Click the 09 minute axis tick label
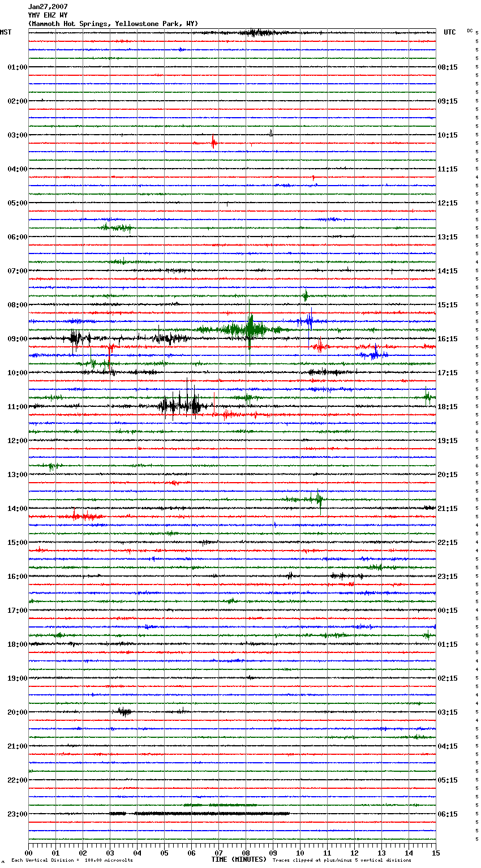 [x=273, y=853]
